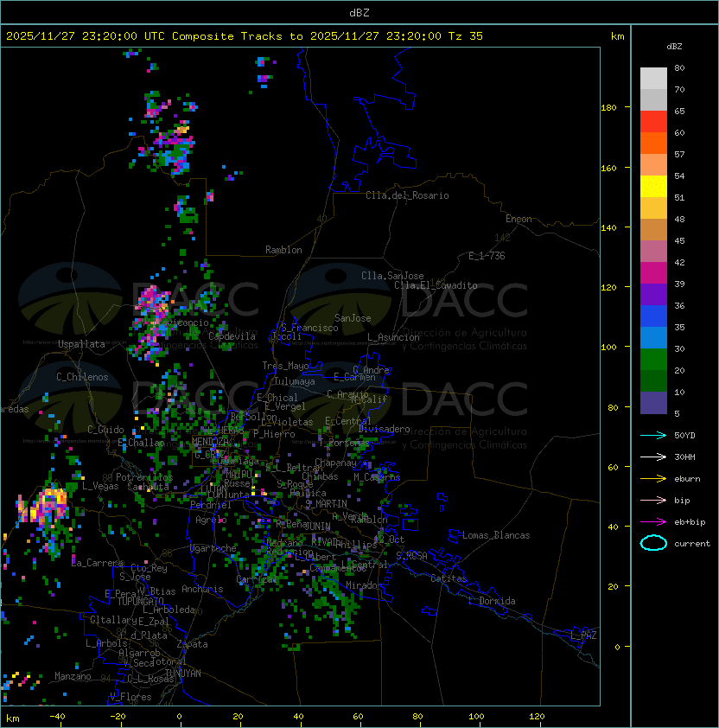Click the cyan 50YD arrow in legend
719x728 pixels.
pyautogui.click(x=653, y=435)
